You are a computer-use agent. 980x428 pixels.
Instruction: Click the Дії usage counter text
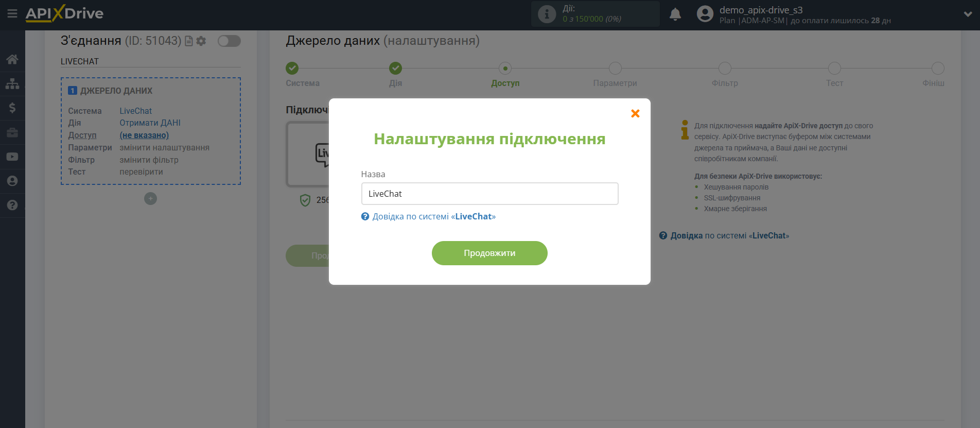[592, 13]
